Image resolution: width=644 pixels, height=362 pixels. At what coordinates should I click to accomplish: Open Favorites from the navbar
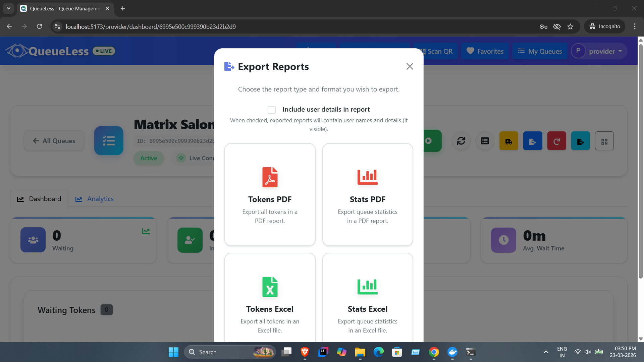click(485, 51)
